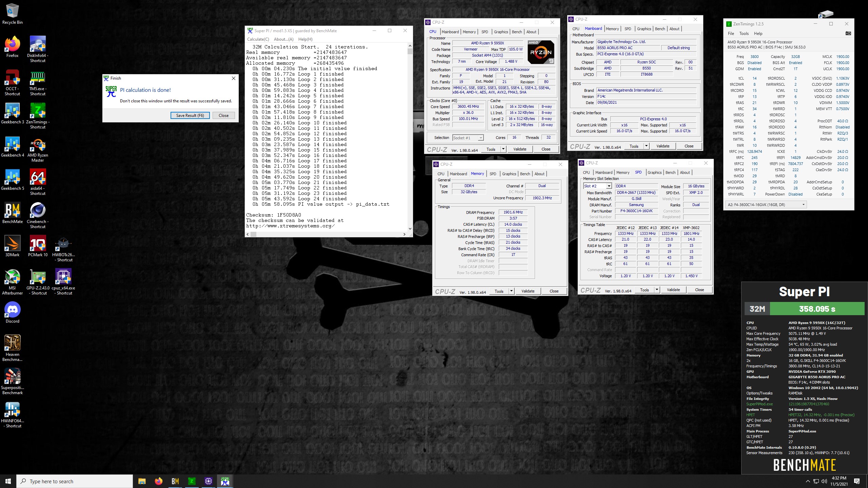
Task: Click the taskbar search box
Action: 75,481
